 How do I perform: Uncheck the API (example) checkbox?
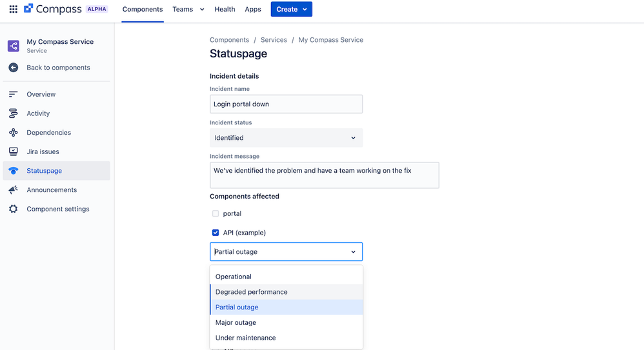coord(216,233)
